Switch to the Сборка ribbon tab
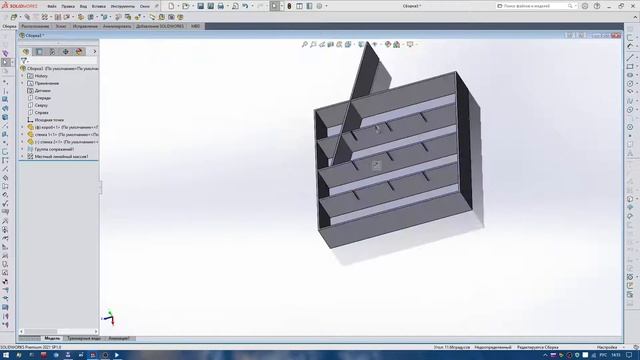Image resolution: width=640 pixels, height=360 pixels. 9,26
